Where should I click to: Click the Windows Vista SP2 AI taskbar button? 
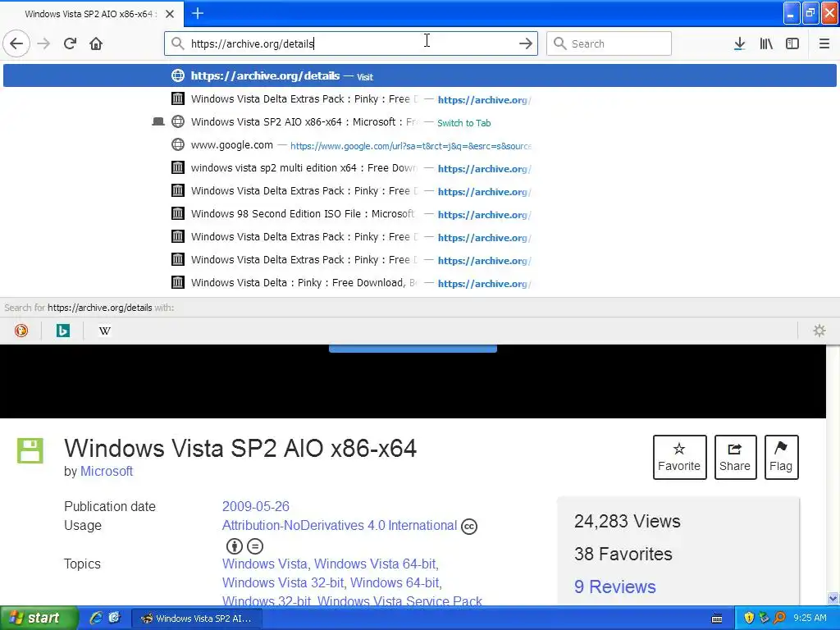196,619
